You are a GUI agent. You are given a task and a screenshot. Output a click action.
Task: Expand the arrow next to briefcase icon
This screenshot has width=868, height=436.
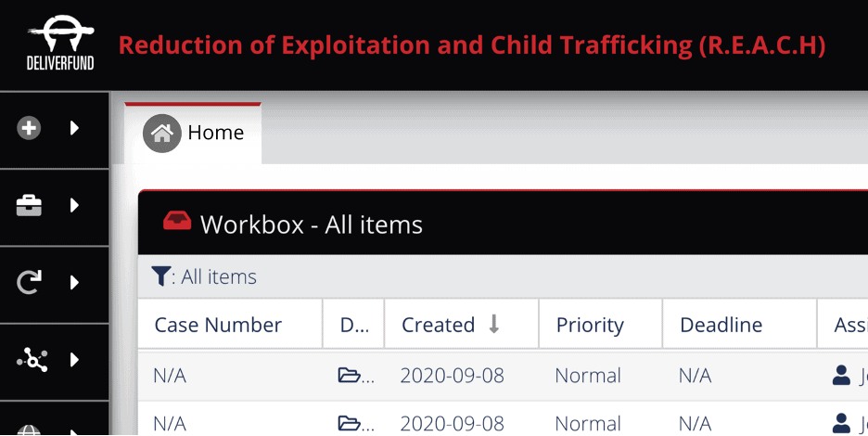[74, 206]
